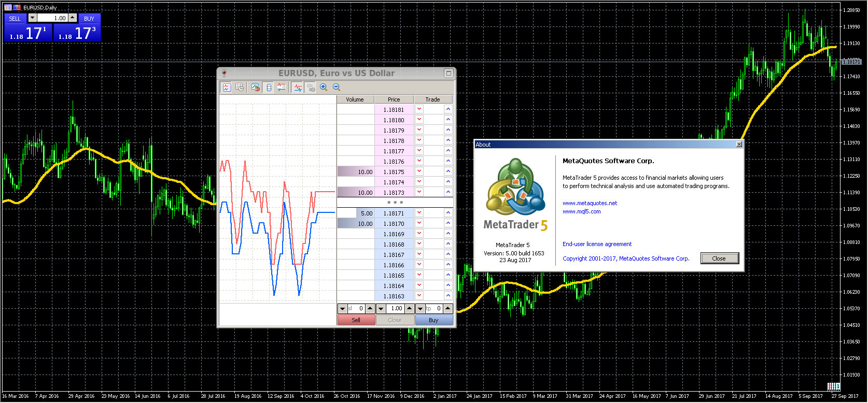Click the blue up arrow next to price 1.18166

[x=448, y=265]
